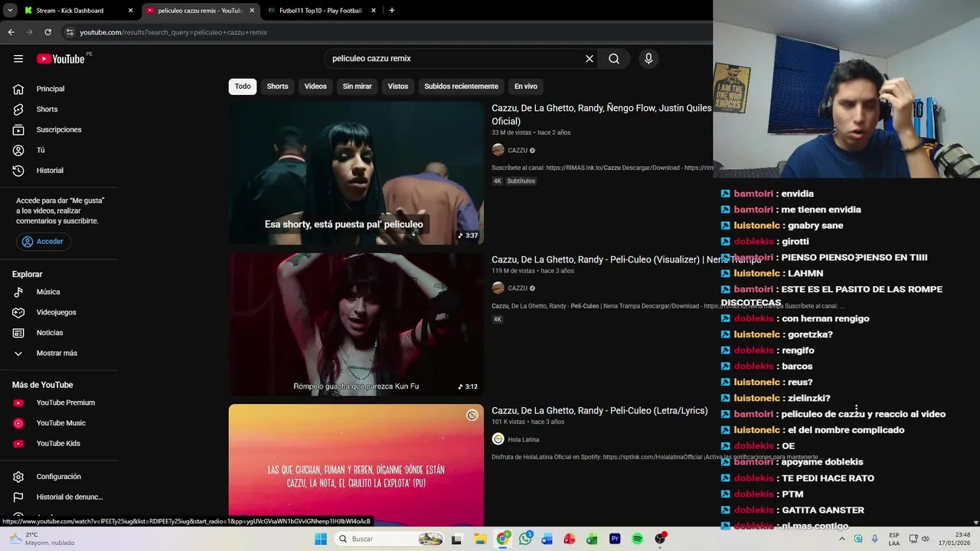
Task: Open File Explorer from taskbar
Action: (480, 539)
